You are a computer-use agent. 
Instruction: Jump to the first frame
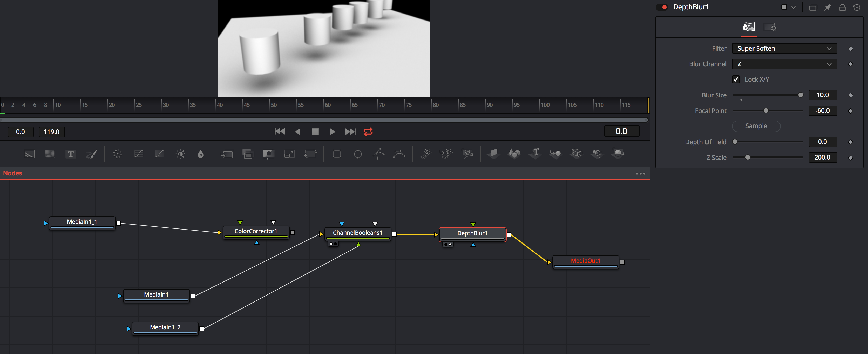(279, 132)
